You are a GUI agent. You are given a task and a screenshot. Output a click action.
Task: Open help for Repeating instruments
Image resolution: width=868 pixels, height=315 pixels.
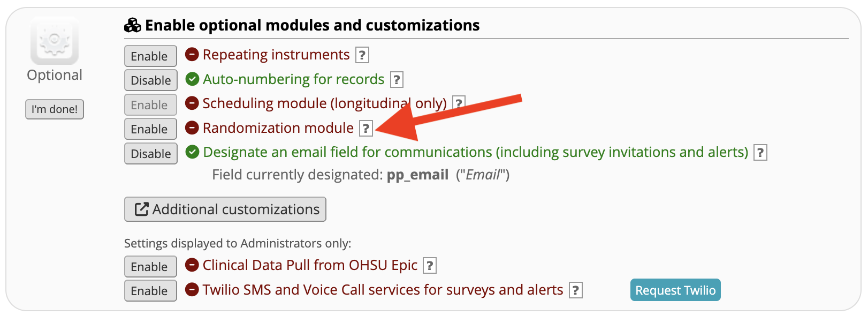tap(362, 55)
